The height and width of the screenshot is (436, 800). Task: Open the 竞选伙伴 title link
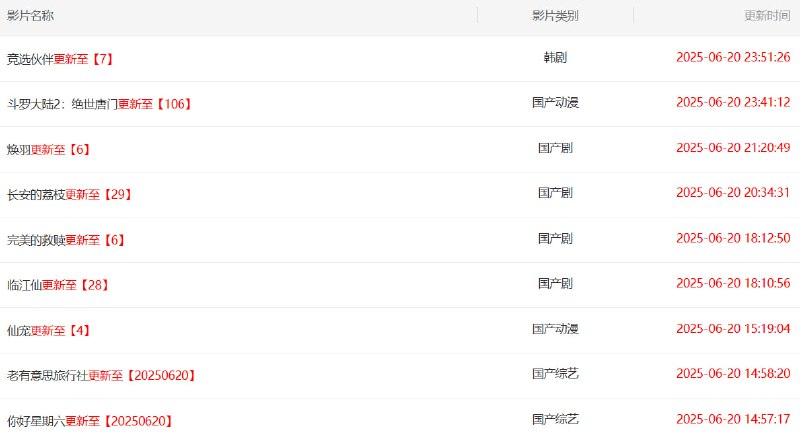59,59
